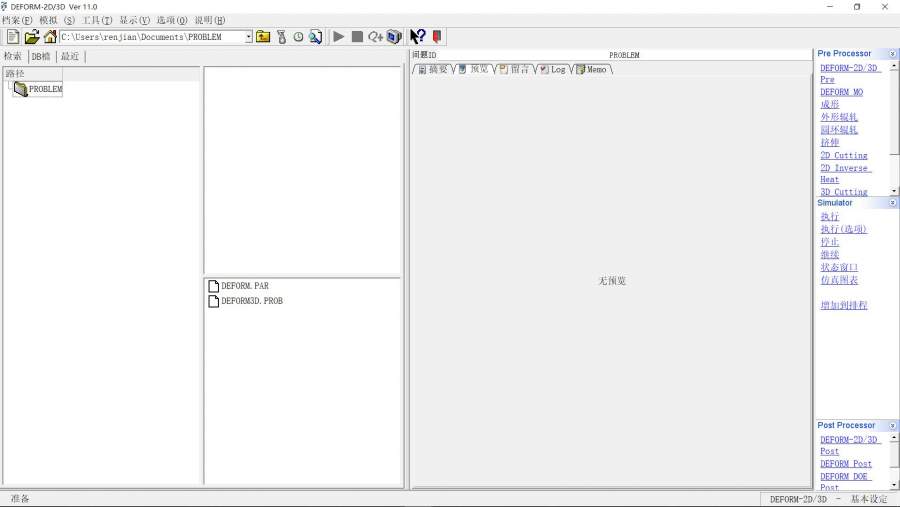Open the DEFORM DOE Post link
This screenshot has width=900, height=507.
pos(845,482)
